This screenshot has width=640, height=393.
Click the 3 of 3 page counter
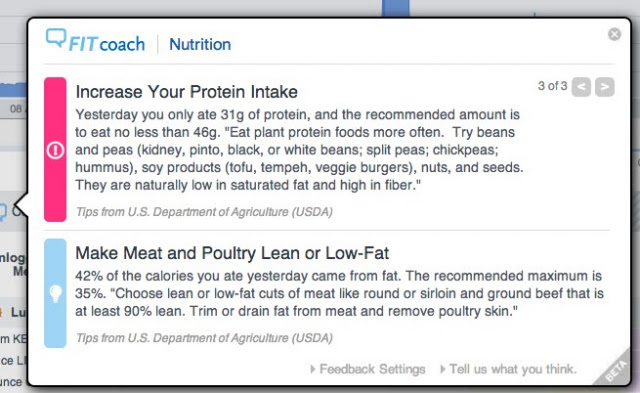552,86
